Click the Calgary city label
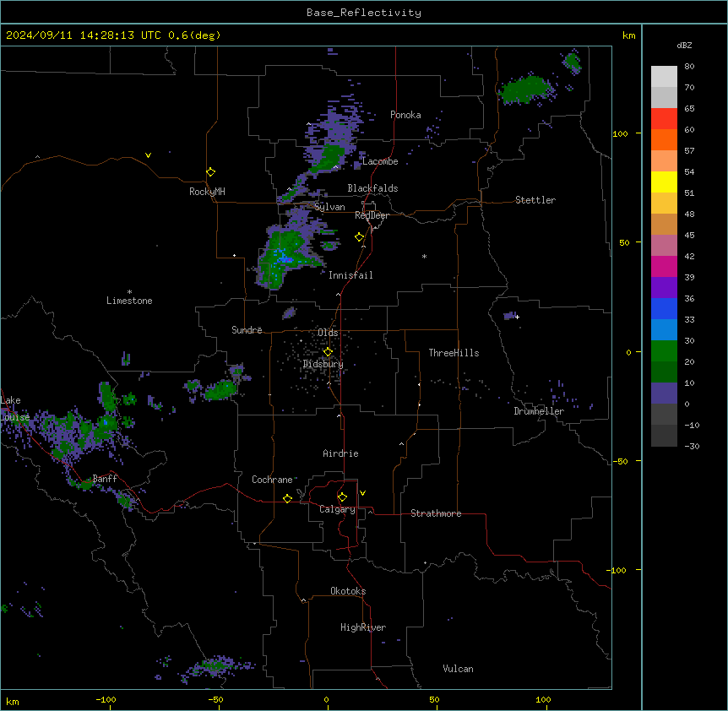The height and width of the screenshot is (711, 728). [x=337, y=509]
